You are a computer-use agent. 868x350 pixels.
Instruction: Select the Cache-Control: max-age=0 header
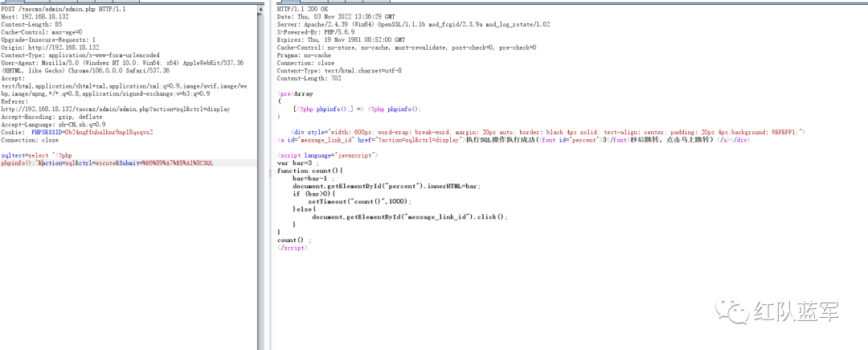pyautogui.click(x=42, y=32)
